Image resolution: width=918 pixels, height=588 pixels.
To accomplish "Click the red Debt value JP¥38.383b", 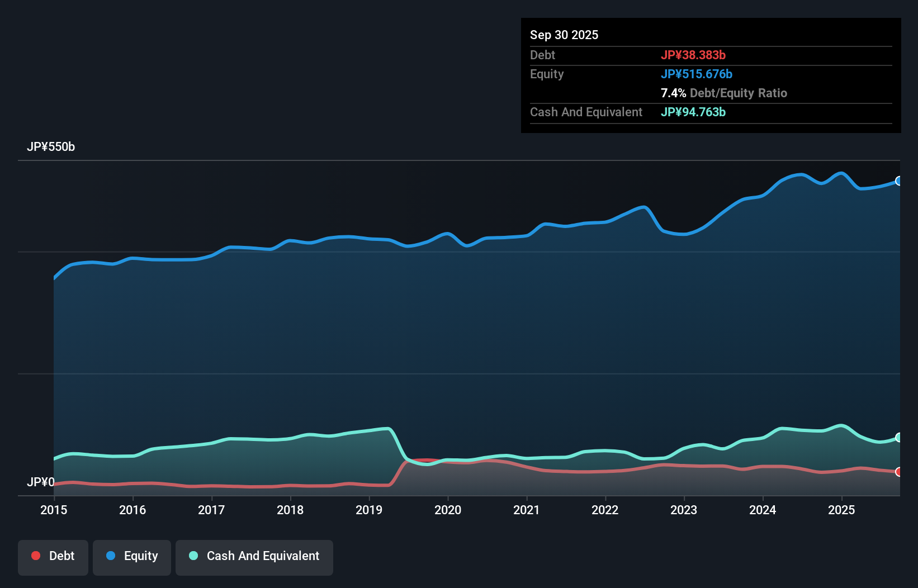I will (694, 55).
